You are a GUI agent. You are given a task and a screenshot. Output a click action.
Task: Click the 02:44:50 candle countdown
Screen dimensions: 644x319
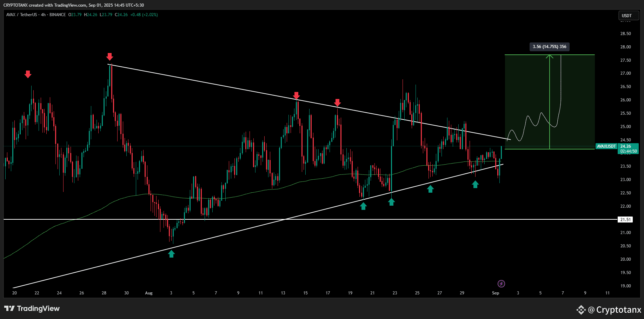pos(629,151)
